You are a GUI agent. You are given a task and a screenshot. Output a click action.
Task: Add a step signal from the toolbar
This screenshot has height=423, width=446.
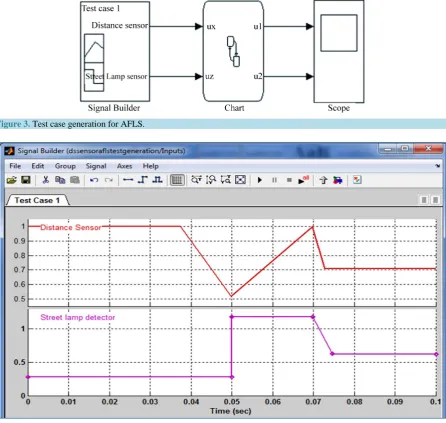click(x=143, y=180)
